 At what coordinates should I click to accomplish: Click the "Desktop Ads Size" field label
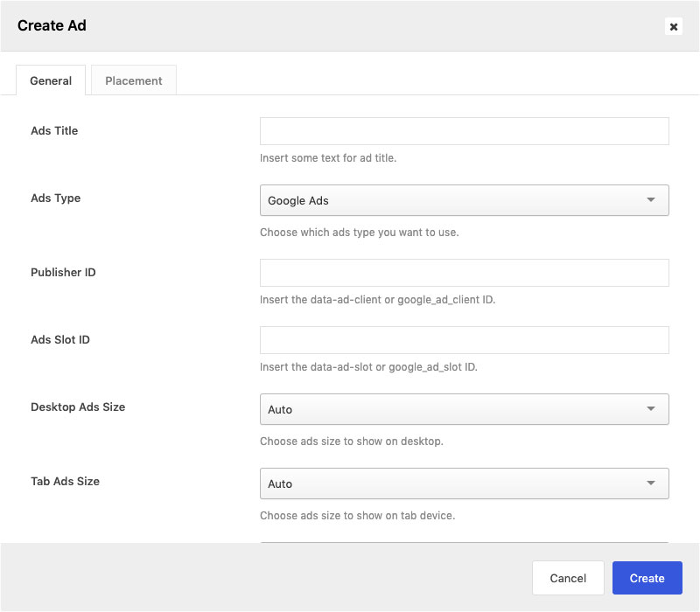[78, 407]
